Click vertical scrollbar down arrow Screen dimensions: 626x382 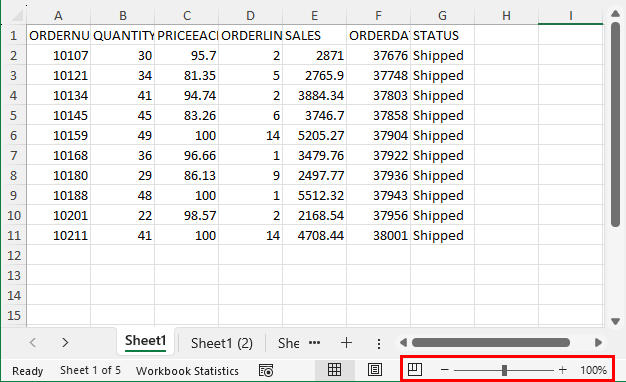pos(615,321)
